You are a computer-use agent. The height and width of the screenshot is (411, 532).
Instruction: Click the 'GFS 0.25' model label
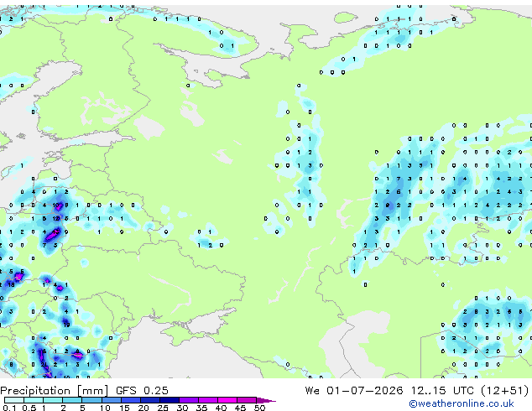pos(142,391)
